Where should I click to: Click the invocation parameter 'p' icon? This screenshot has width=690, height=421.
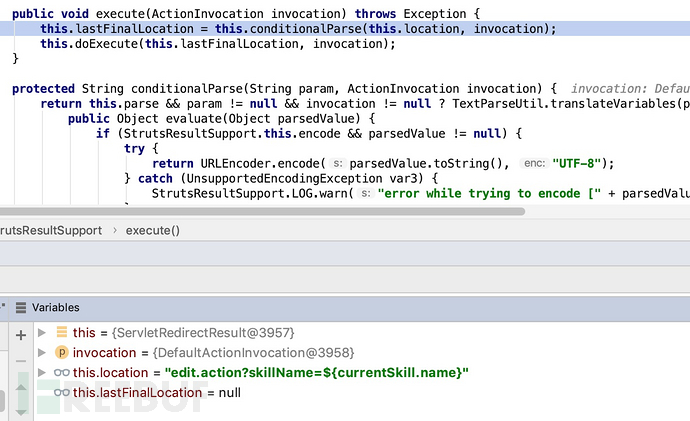(x=61, y=353)
